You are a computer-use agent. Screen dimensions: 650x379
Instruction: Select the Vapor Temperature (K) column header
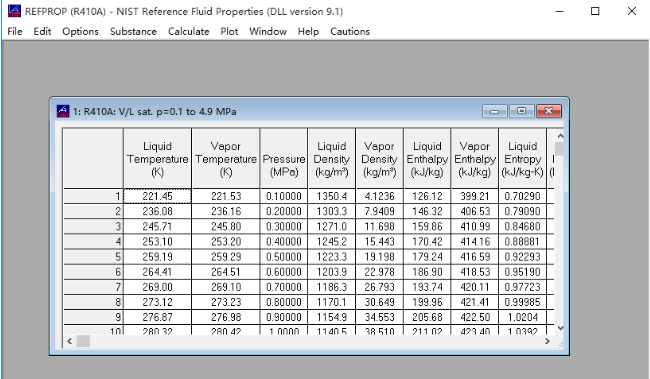click(226, 159)
